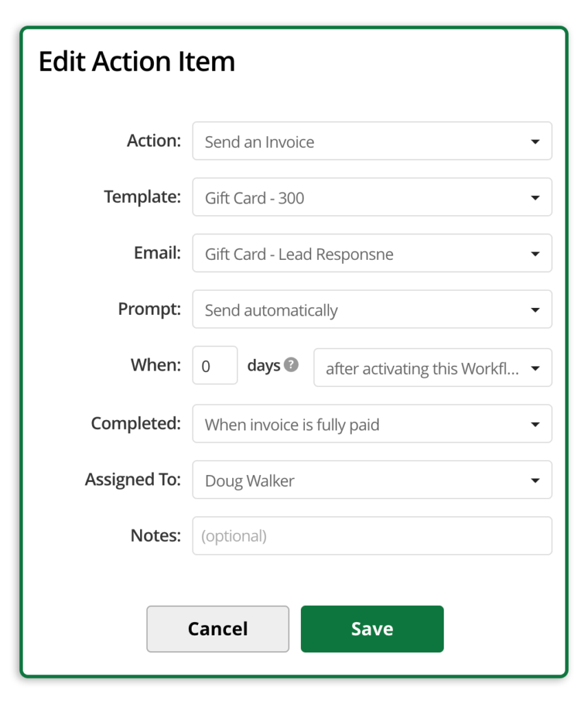This screenshot has height=704, width=588.
Task: Click the 'Notes:' field label
Action: [155, 535]
